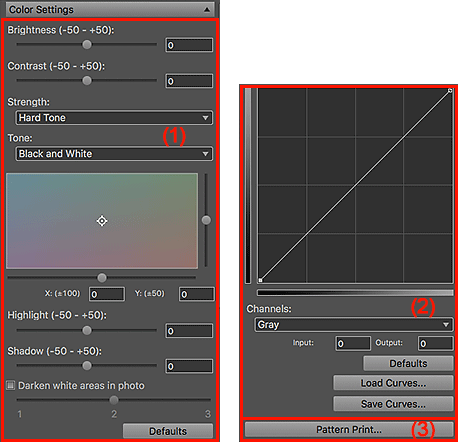This screenshot has width=458, height=442.
Task: Click the Brightness slider handle
Action: pos(87,44)
